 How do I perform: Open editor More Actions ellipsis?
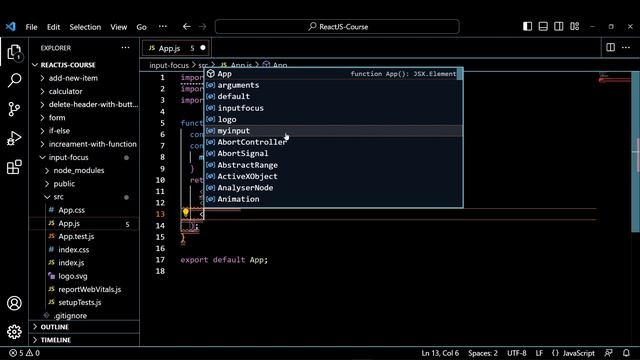click(x=626, y=48)
